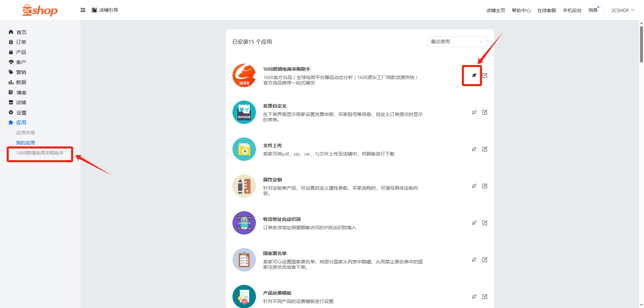Viewport: 644px width, 308px height.
Task: Open the 应用市场 submenu item
Action: point(25,133)
